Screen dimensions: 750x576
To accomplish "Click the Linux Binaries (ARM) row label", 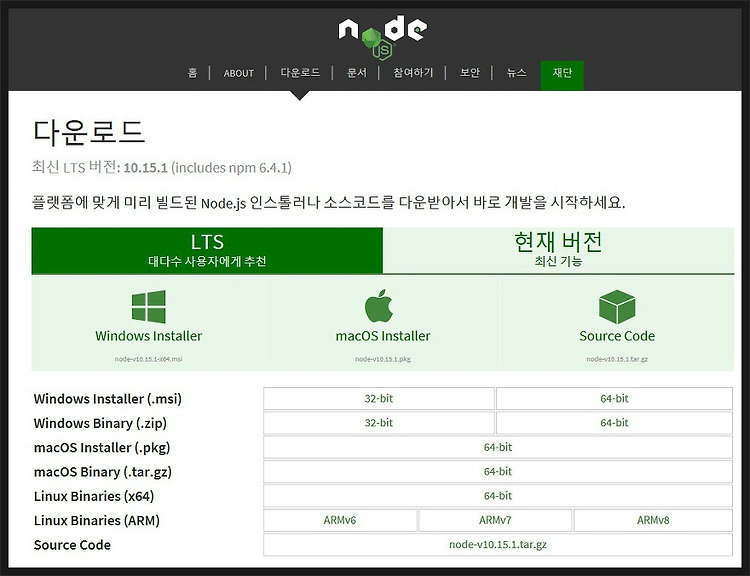I will [x=97, y=521].
